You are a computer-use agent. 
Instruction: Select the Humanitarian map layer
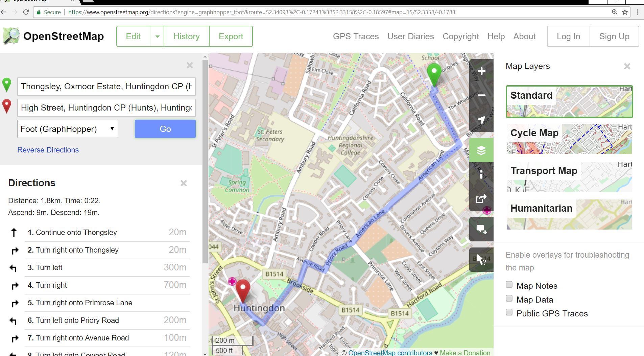[569, 214]
